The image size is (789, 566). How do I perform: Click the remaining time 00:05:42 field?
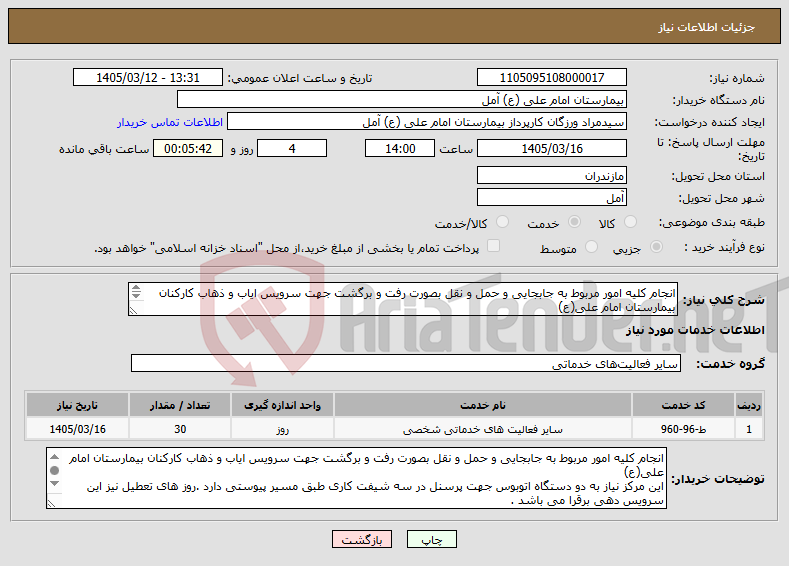(188, 148)
